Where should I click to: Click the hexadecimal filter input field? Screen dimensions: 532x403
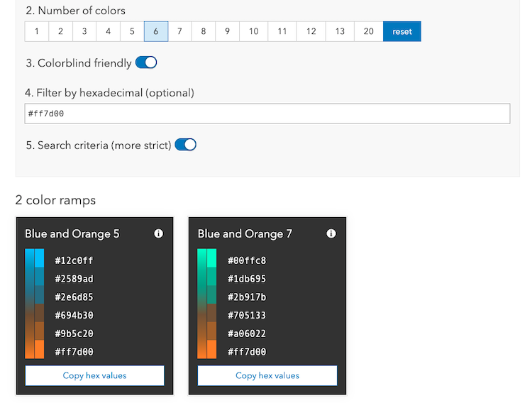click(x=267, y=114)
